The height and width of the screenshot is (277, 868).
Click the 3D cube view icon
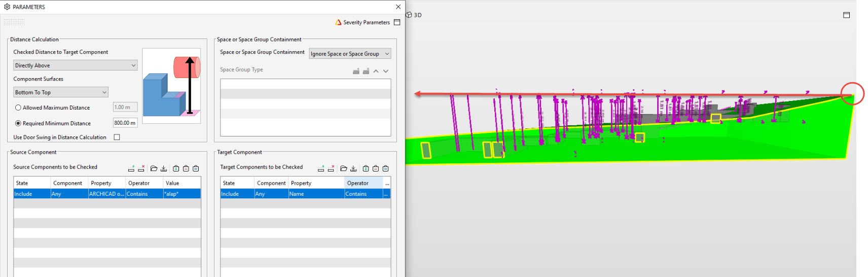[x=409, y=15]
